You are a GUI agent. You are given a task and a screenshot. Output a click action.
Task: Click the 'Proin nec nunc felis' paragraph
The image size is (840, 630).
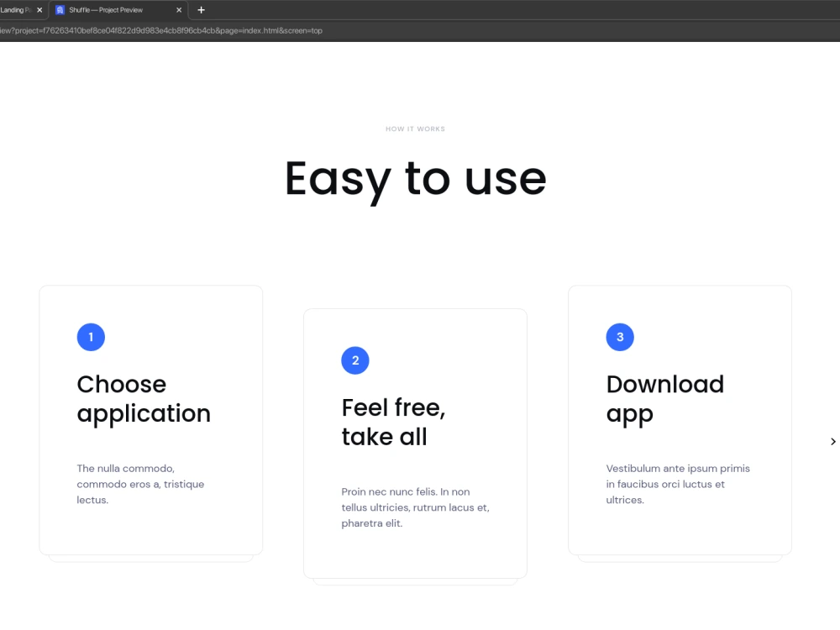(x=415, y=507)
